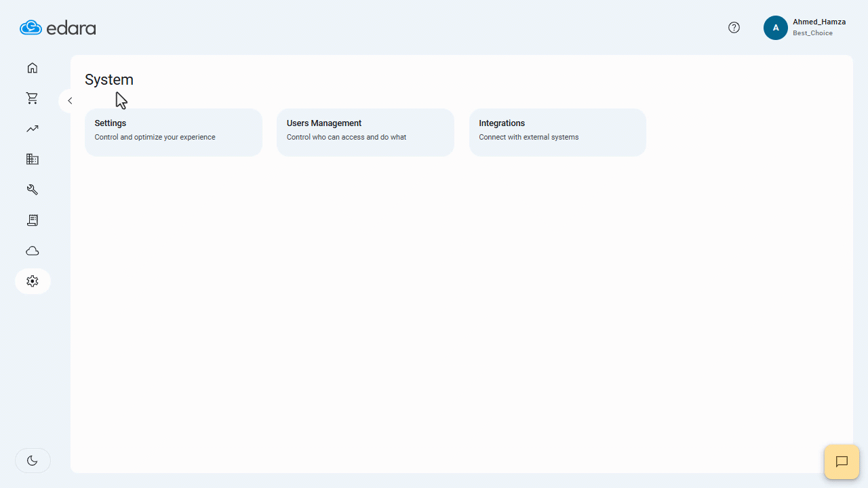Click the edara logo
868x488 pixels.
(58, 28)
